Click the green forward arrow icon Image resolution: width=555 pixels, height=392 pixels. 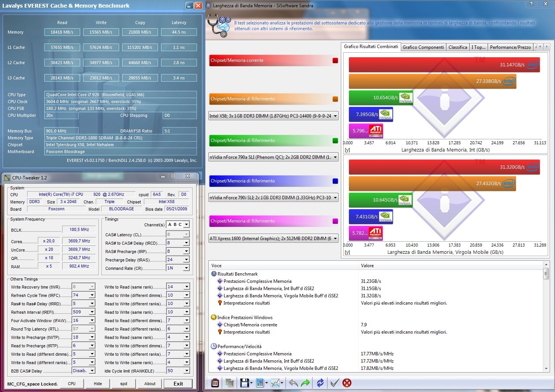click(306, 383)
